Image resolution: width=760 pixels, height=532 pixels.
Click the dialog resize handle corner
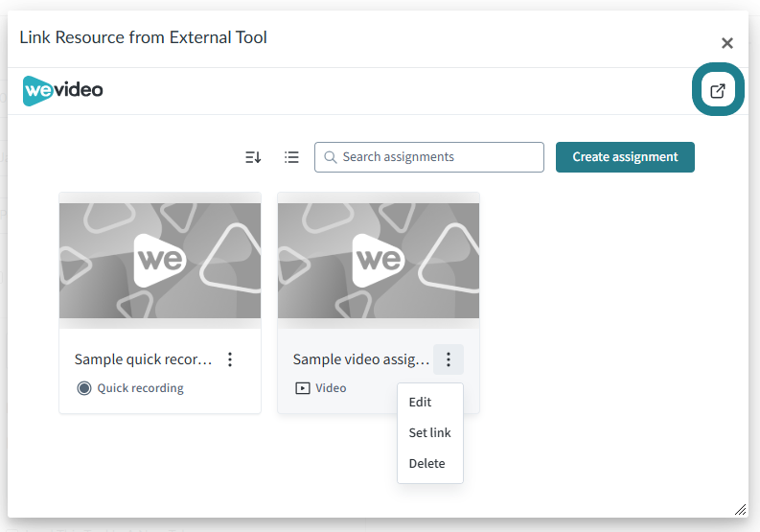point(740,510)
